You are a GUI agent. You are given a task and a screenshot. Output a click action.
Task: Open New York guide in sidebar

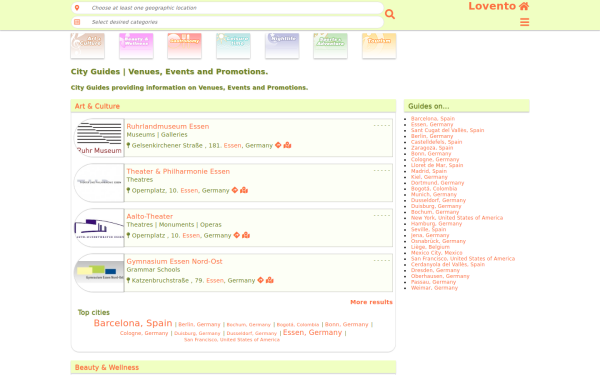(x=457, y=218)
